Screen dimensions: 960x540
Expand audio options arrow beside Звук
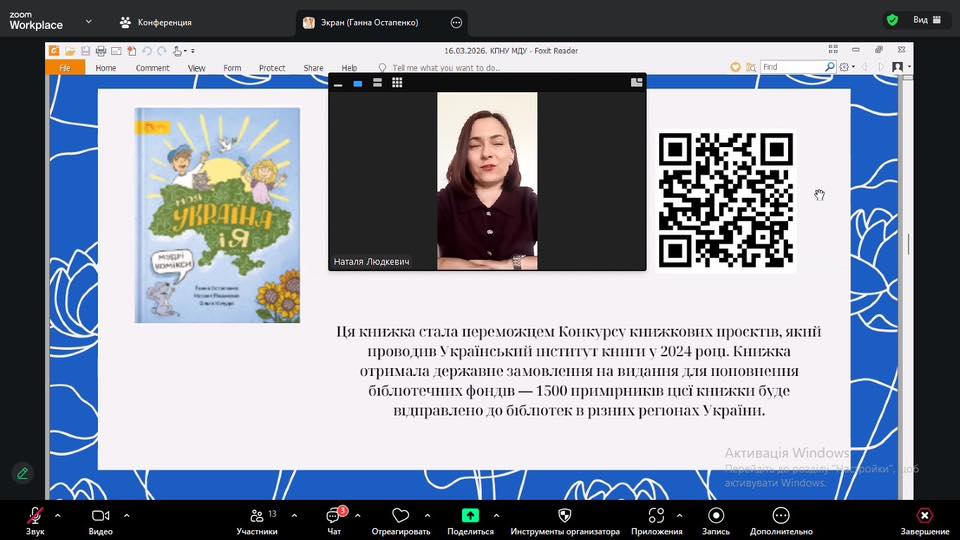coord(57,515)
